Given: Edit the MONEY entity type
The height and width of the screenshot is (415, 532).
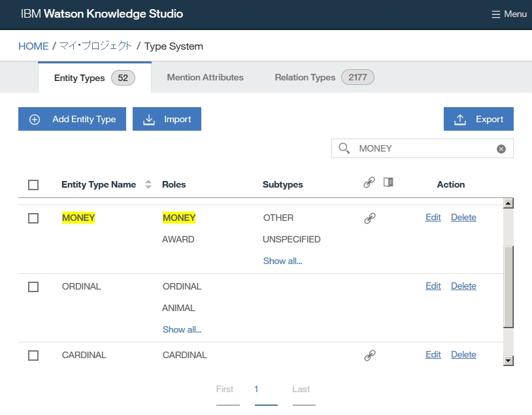Looking at the screenshot, I should click(x=433, y=218).
